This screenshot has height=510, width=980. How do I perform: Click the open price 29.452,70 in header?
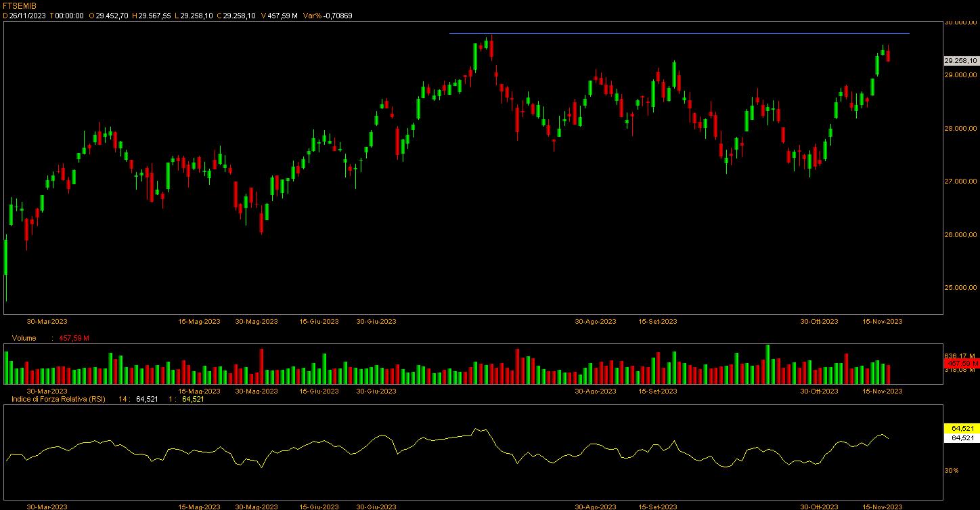(112, 15)
